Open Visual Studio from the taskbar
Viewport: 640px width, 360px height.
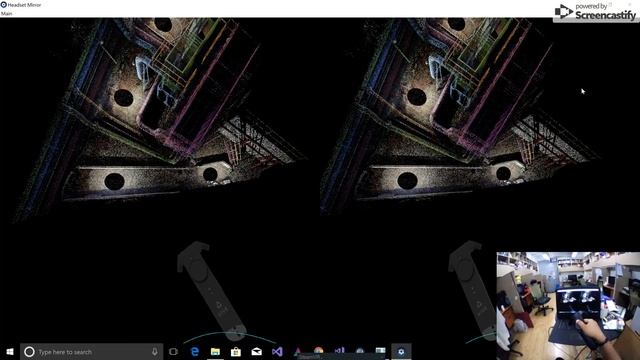277,351
